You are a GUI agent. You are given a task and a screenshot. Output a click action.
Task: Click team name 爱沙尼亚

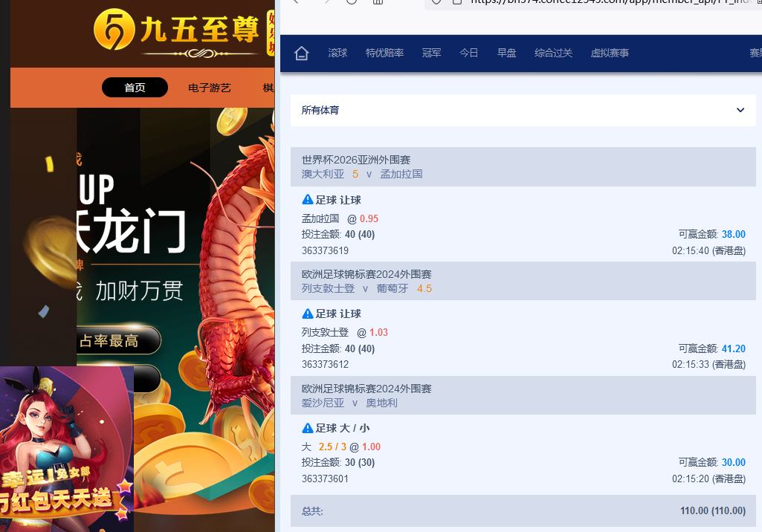tap(323, 403)
